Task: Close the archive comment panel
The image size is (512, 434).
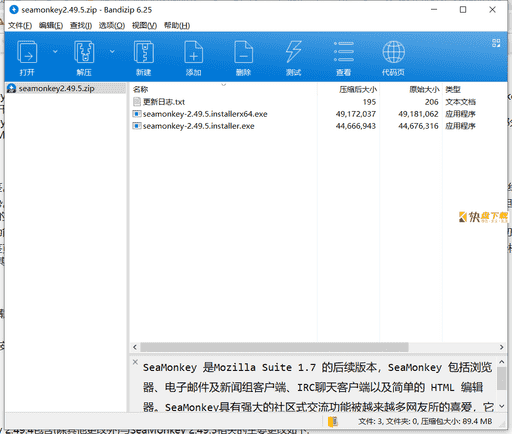Action: tap(135, 362)
